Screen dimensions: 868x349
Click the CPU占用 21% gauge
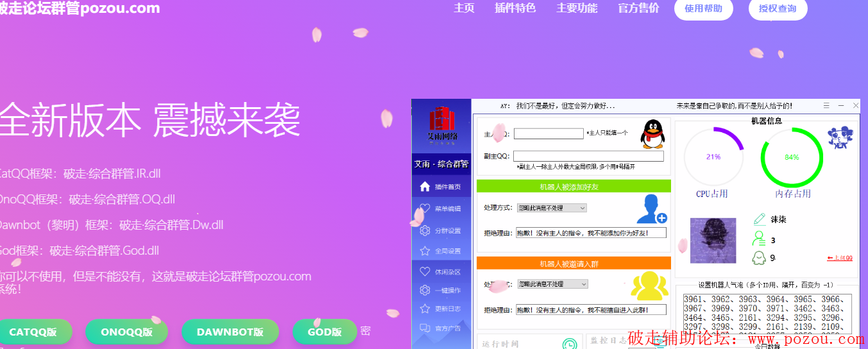pos(713,157)
